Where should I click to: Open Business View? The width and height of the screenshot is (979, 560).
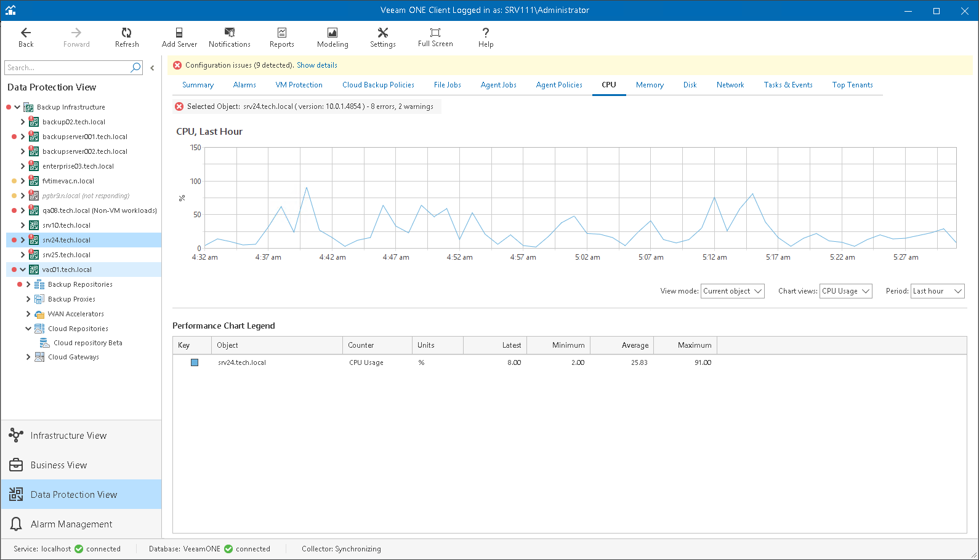click(x=81, y=465)
